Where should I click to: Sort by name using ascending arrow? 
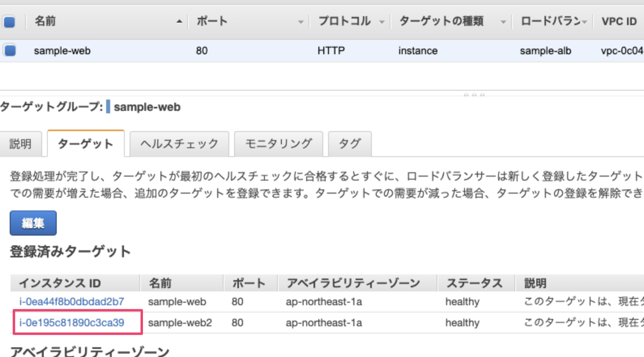179,21
